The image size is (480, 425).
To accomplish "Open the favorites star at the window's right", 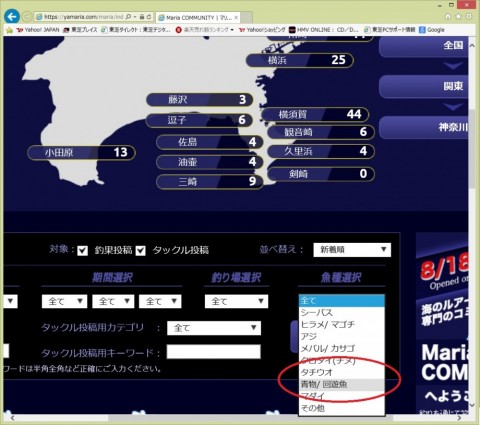I will click(458, 16).
